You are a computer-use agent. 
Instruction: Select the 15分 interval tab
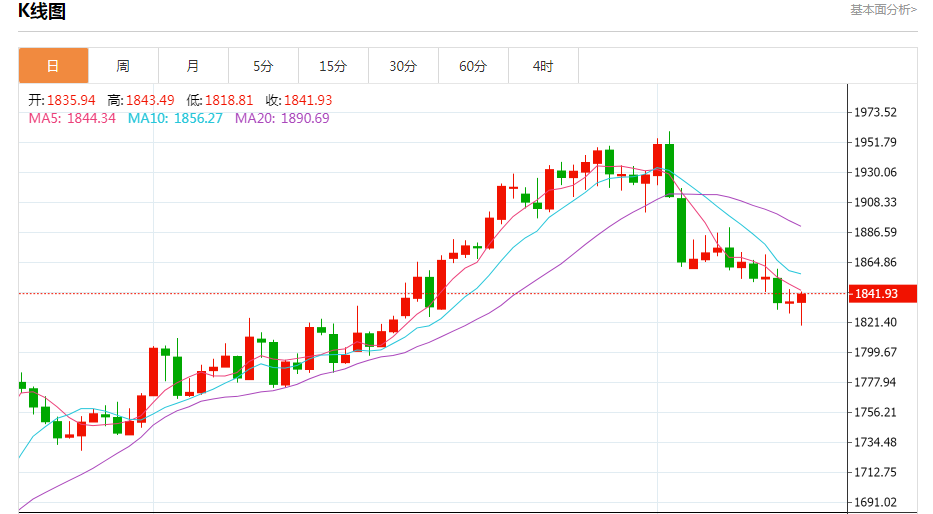pos(333,66)
